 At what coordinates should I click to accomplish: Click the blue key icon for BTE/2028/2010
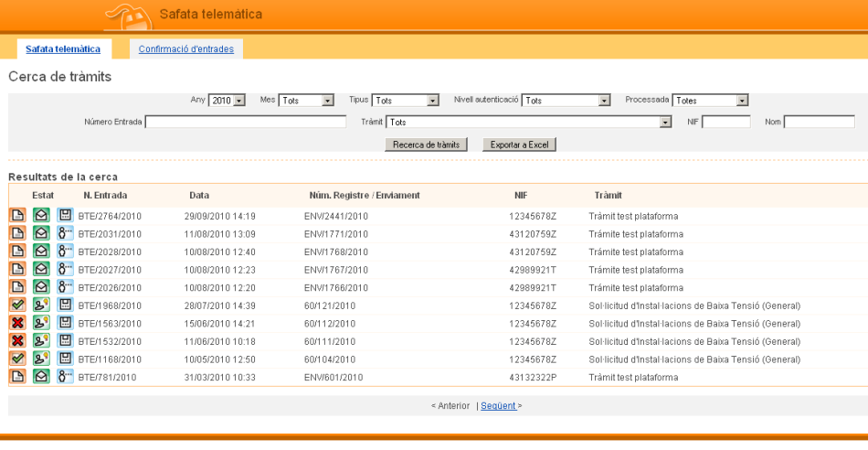(65, 252)
